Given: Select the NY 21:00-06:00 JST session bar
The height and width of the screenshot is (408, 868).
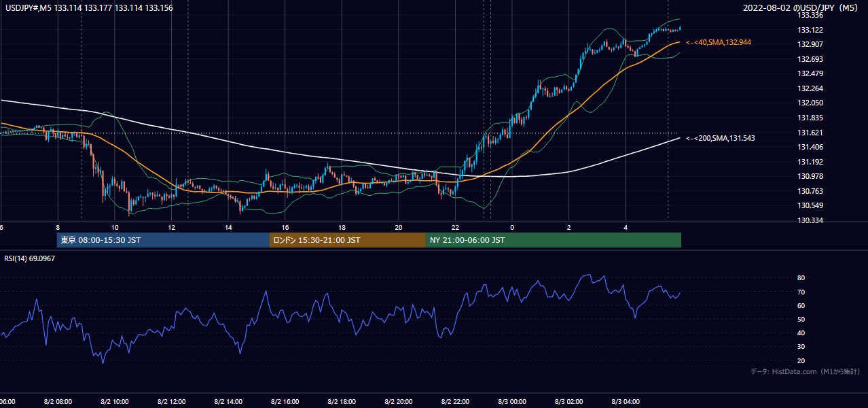Looking at the screenshot, I should 554,240.
